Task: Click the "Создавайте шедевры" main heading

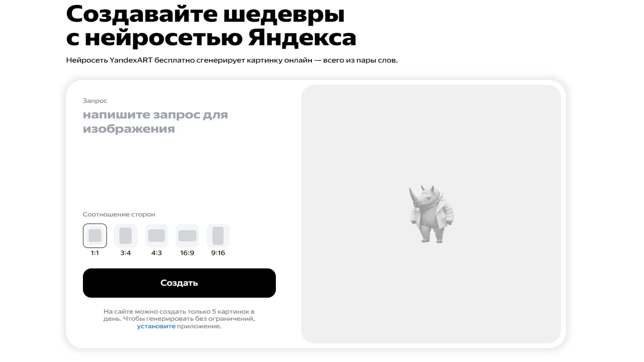Action: (205, 14)
